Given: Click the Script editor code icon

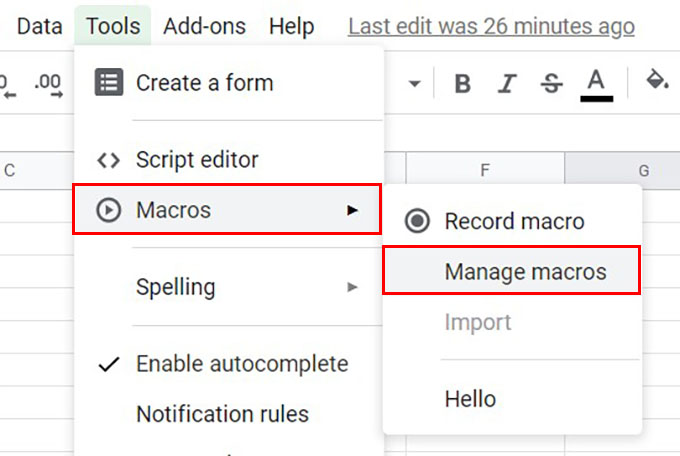Looking at the screenshot, I should (x=108, y=160).
